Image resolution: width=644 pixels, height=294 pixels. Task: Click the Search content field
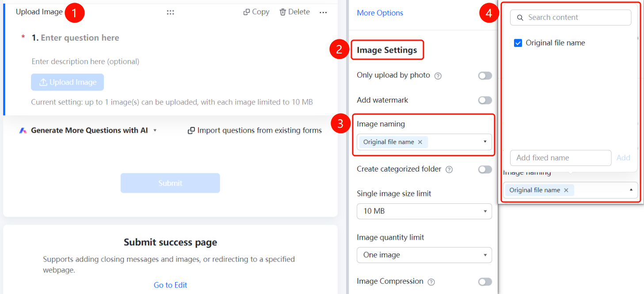[571, 18]
